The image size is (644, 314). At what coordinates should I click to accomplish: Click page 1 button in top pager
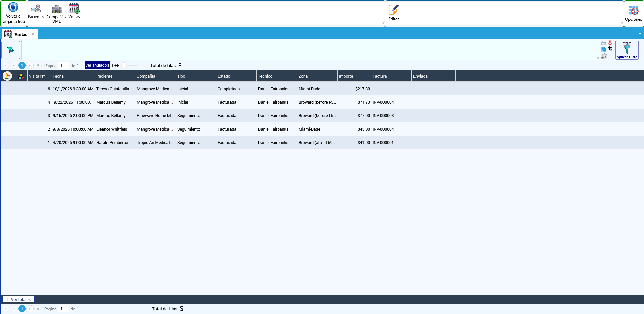click(x=22, y=65)
